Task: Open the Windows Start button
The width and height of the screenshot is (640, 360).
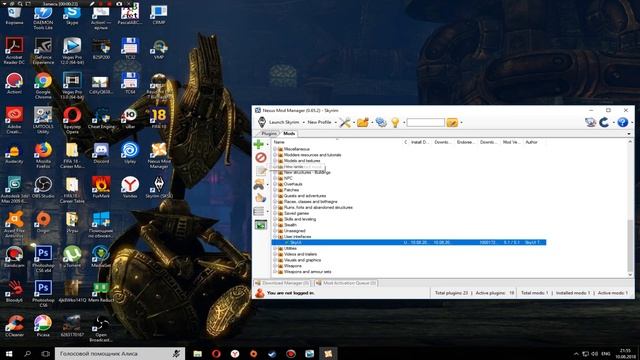Action: coord(9,353)
